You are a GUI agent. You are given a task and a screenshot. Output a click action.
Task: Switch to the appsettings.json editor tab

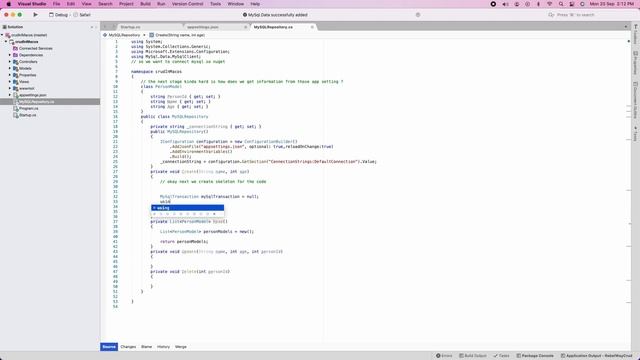(203, 27)
